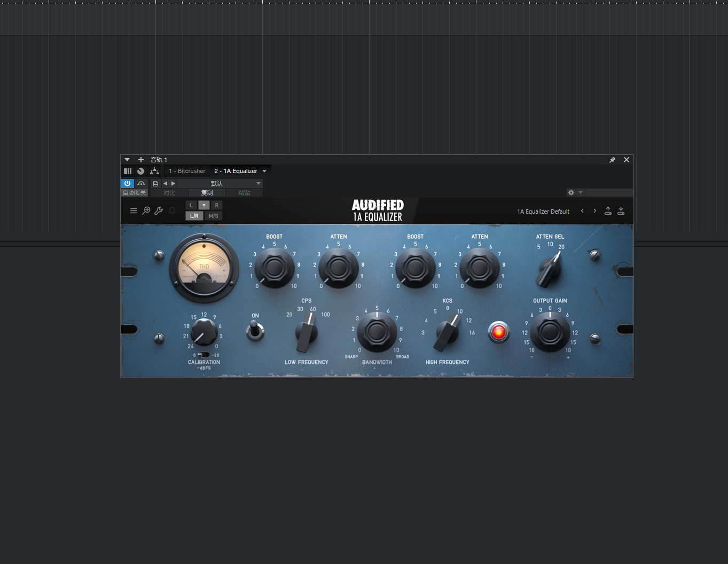
Task: Click the notification bell icon
Action: click(171, 210)
